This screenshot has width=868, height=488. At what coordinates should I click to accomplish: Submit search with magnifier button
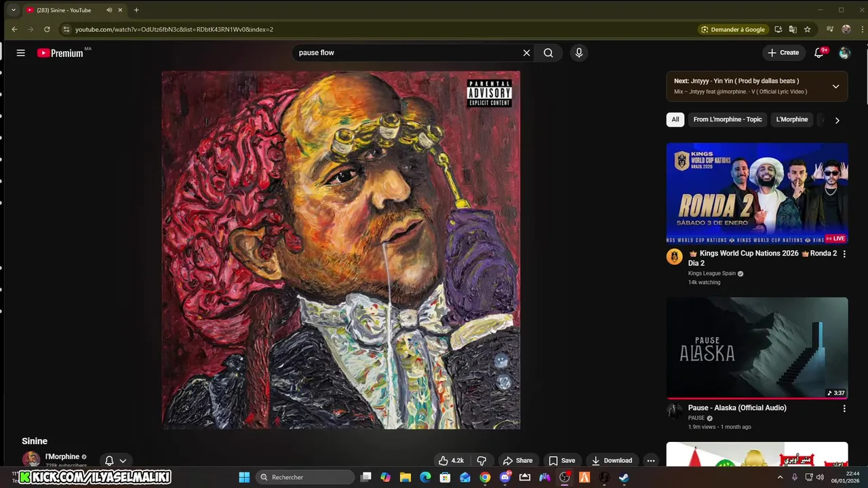pos(548,53)
